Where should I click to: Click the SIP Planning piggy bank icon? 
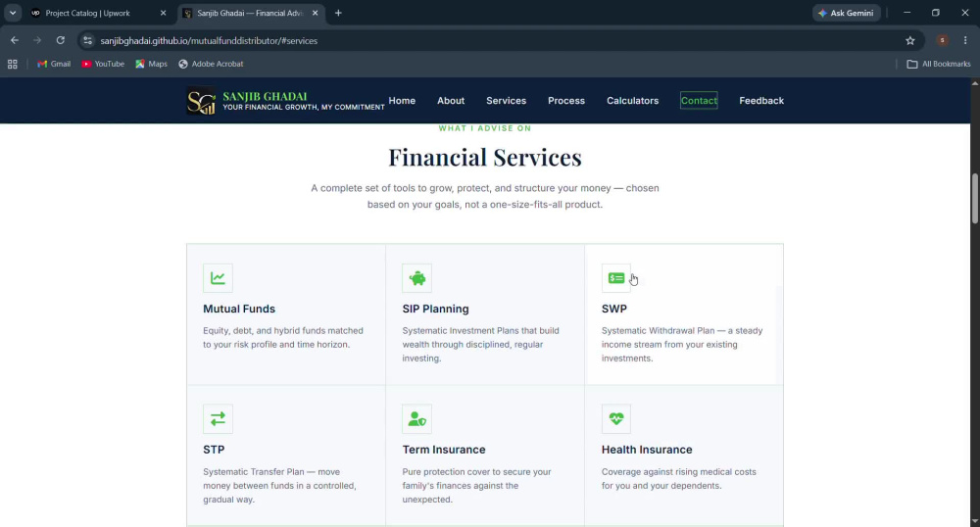tap(416, 278)
